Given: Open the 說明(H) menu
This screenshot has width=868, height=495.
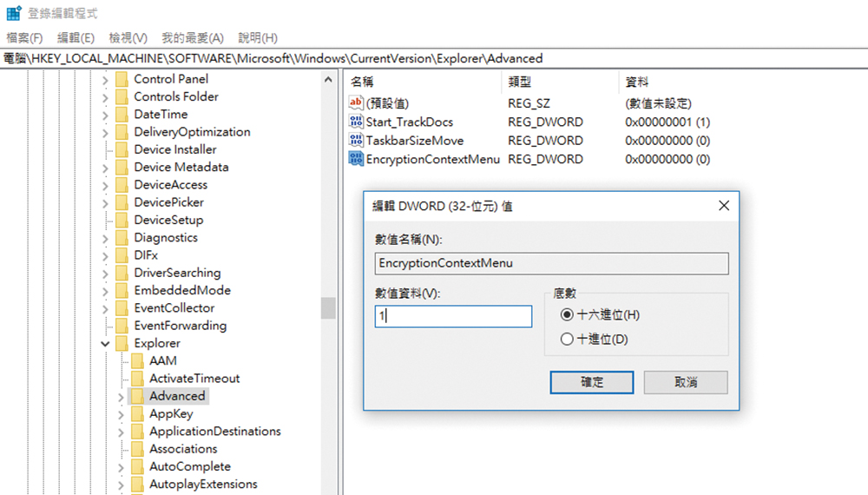Looking at the screenshot, I should [258, 37].
